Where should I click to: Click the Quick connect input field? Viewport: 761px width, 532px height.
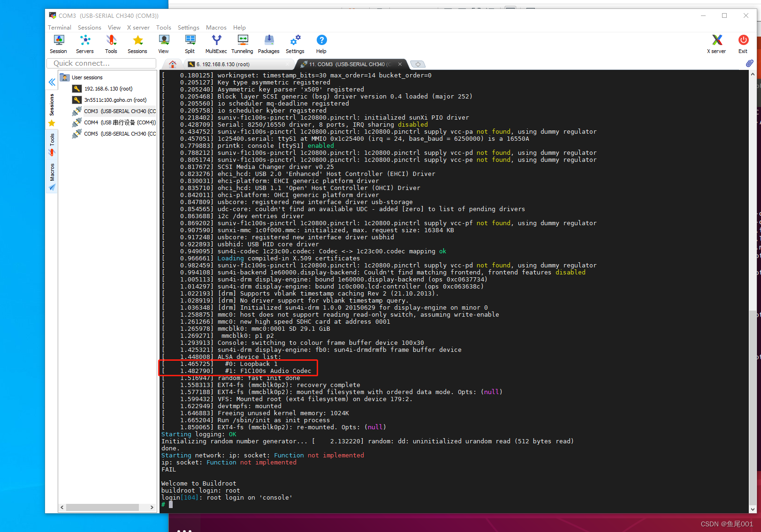101,63
